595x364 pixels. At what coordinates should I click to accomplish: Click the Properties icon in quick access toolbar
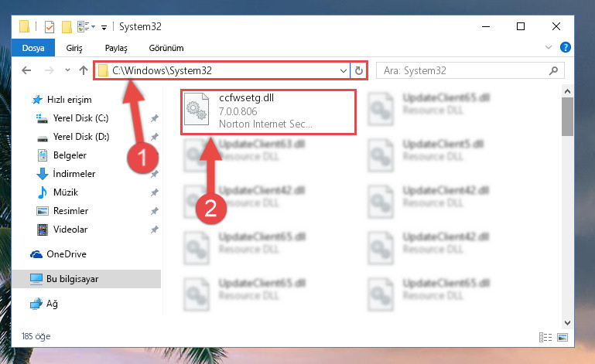click(50, 27)
